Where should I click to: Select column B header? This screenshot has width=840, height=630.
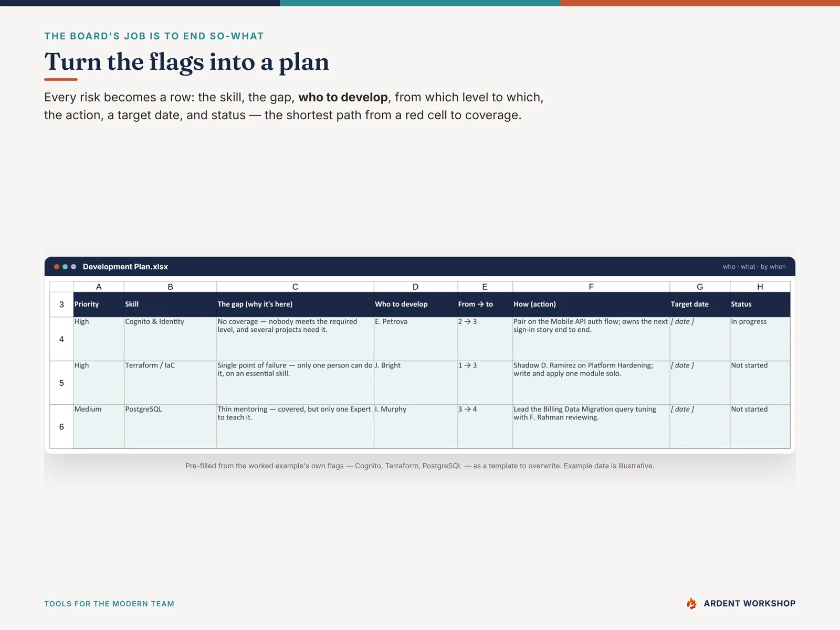(x=171, y=287)
